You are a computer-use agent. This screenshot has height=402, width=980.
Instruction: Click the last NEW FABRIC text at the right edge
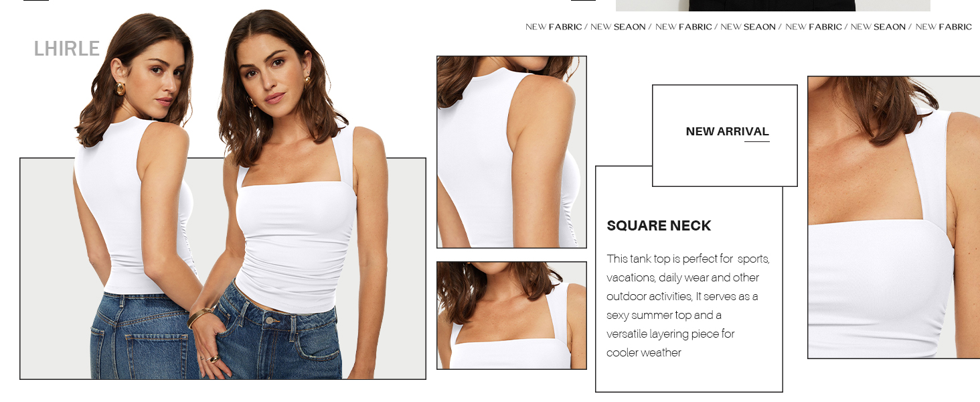pos(943,27)
